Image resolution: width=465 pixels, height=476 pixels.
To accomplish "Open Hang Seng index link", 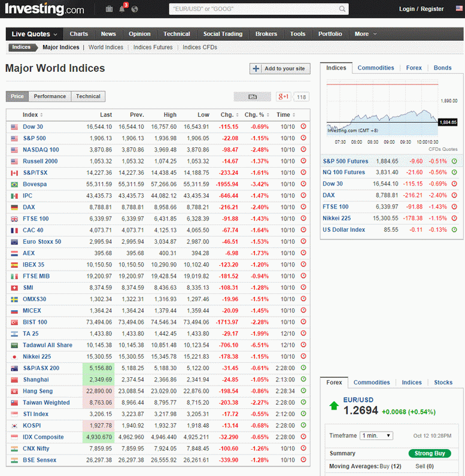I will pos(38,391).
